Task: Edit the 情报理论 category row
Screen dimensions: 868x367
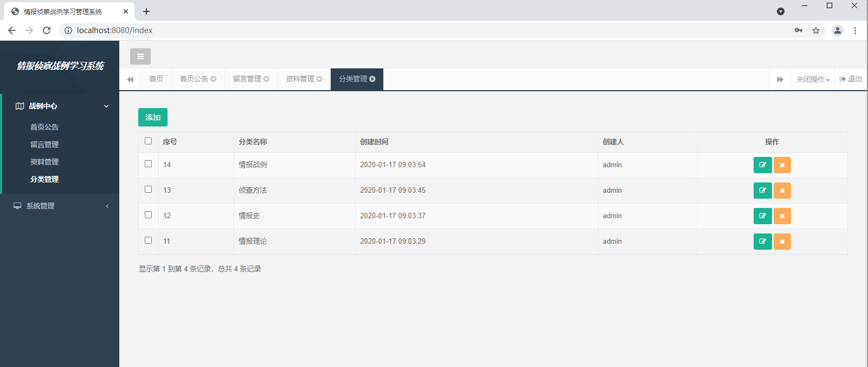Action: coord(763,242)
